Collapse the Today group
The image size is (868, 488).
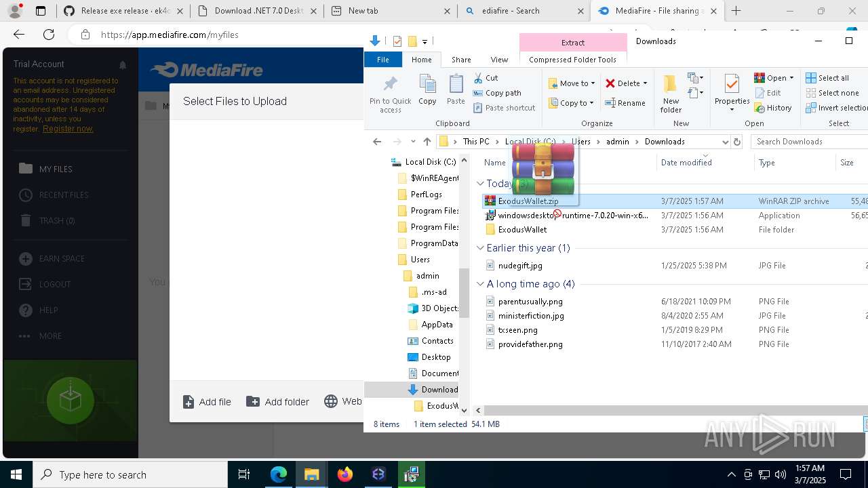[x=480, y=184]
